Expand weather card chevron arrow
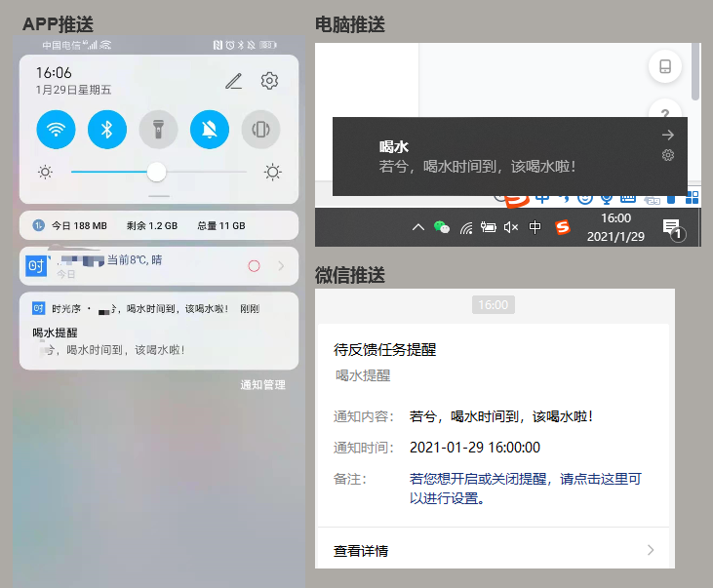The height and width of the screenshot is (588, 713). tap(281, 266)
